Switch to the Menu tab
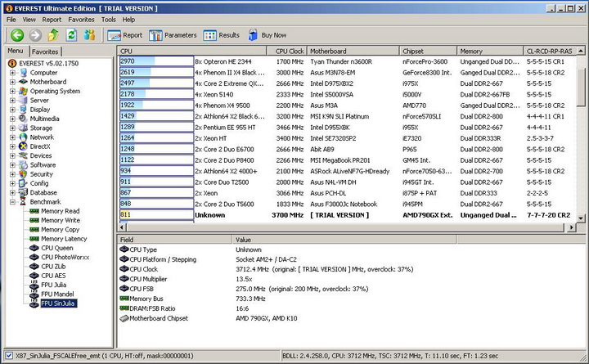The image size is (589, 364). (x=16, y=51)
